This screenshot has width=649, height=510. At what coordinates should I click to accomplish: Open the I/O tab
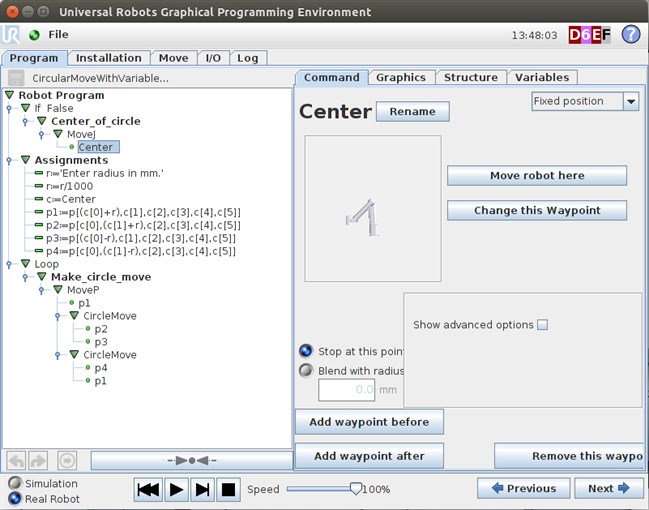[x=213, y=58]
